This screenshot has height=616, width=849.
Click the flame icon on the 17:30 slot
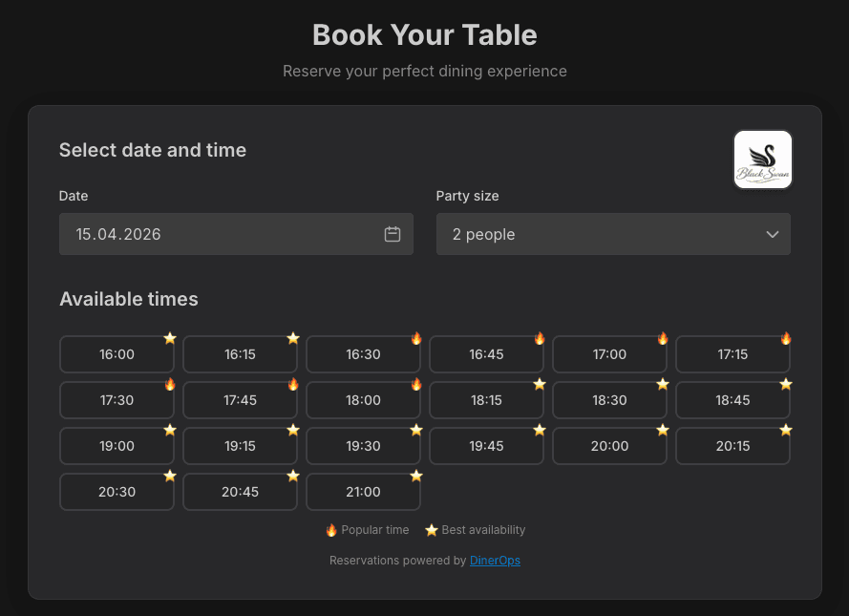(x=170, y=384)
